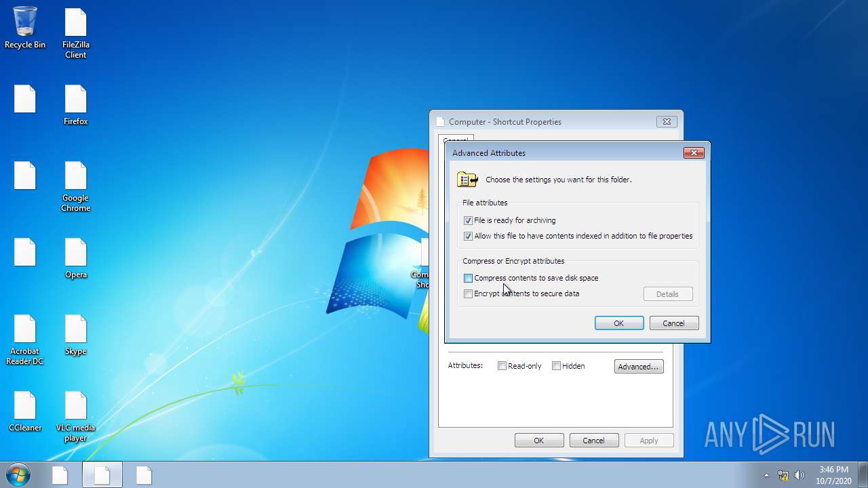Select the Skype desktop shortcut

(x=76, y=335)
